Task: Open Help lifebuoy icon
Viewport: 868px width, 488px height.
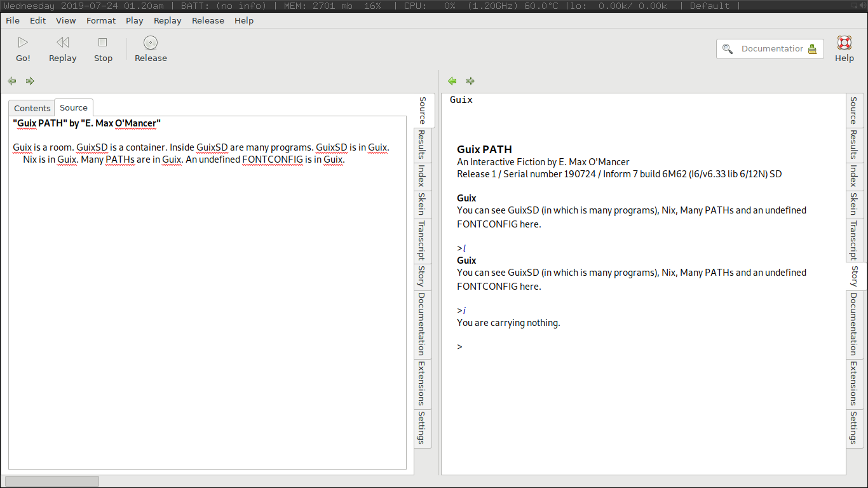Action: point(844,43)
